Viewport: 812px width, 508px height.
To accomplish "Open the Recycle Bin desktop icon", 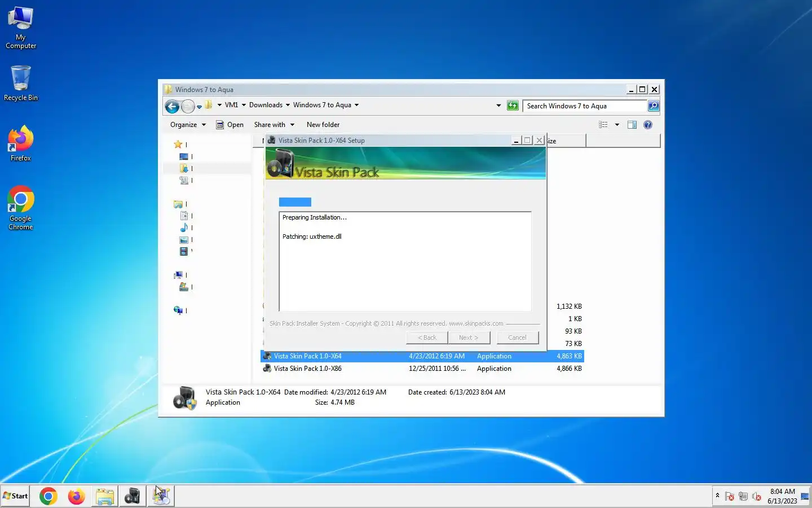I will (x=21, y=83).
